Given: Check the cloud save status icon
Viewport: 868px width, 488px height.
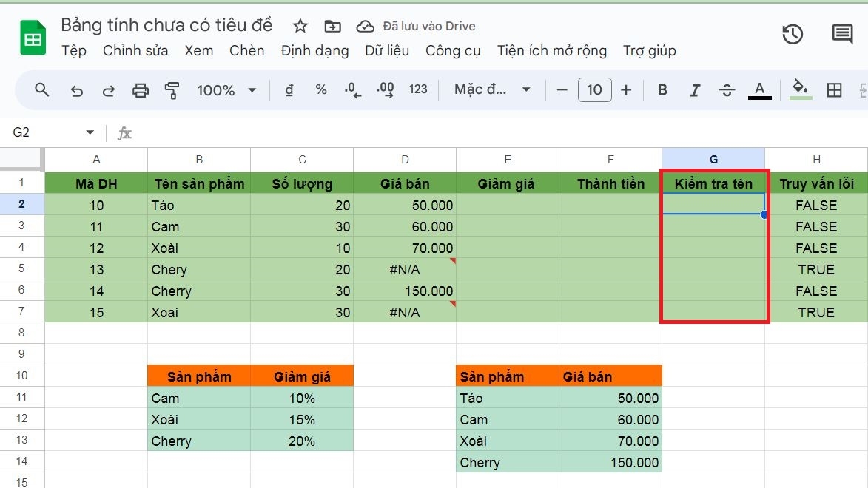Looking at the screenshot, I should tap(365, 26).
